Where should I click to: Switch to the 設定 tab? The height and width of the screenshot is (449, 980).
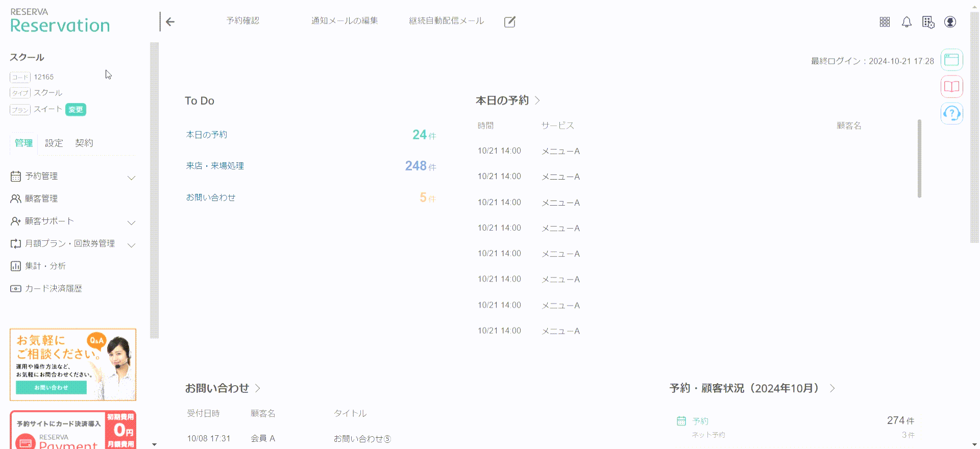[x=54, y=143]
